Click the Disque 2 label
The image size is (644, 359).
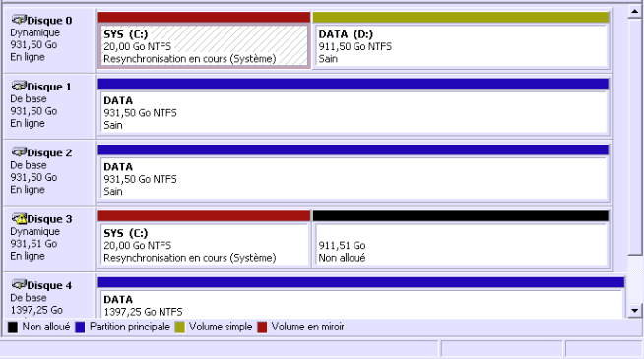pyautogui.click(x=49, y=152)
